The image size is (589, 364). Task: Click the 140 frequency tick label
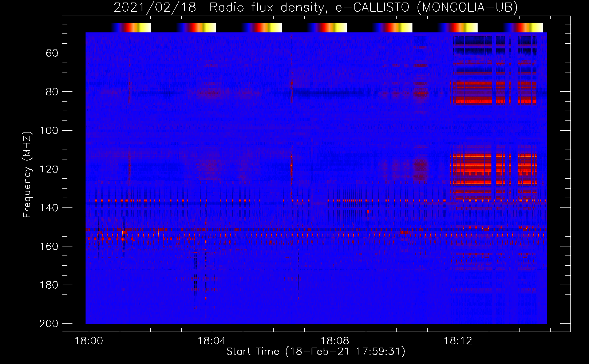(49, 208)
